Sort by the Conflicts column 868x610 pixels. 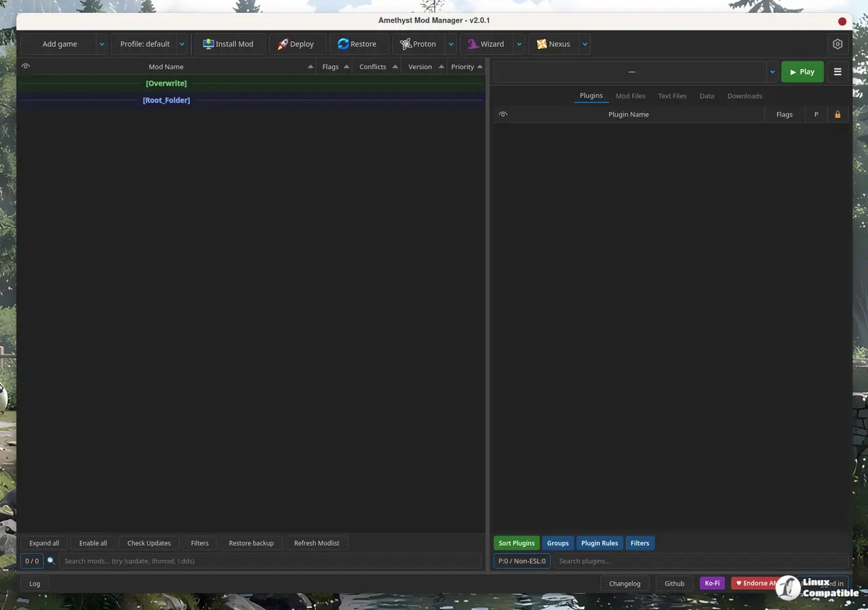tap(376, 66)
